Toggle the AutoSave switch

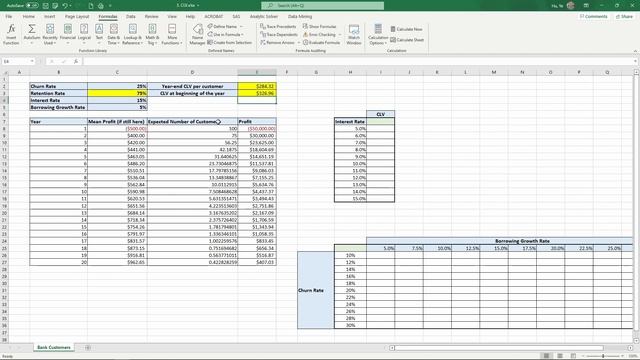(32, 6)
